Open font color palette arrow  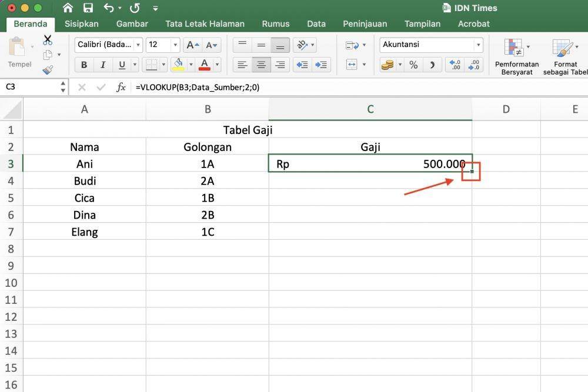tap(217, 65)
